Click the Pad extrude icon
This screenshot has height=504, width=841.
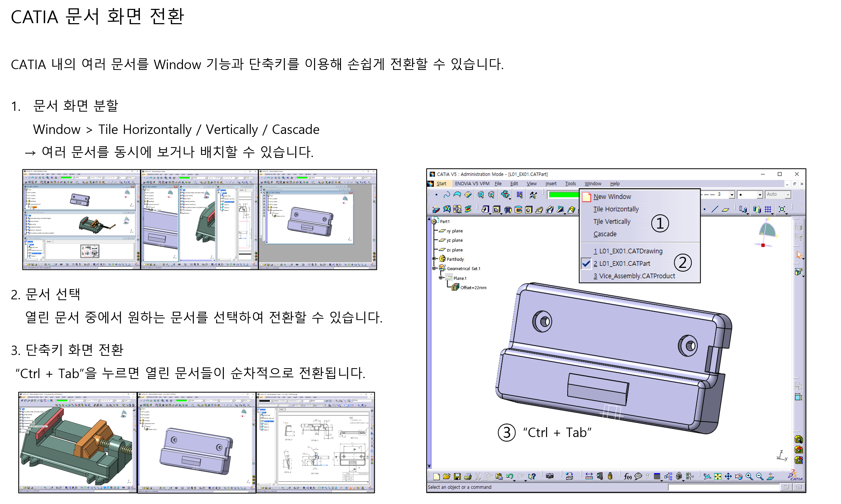[485, 210]
